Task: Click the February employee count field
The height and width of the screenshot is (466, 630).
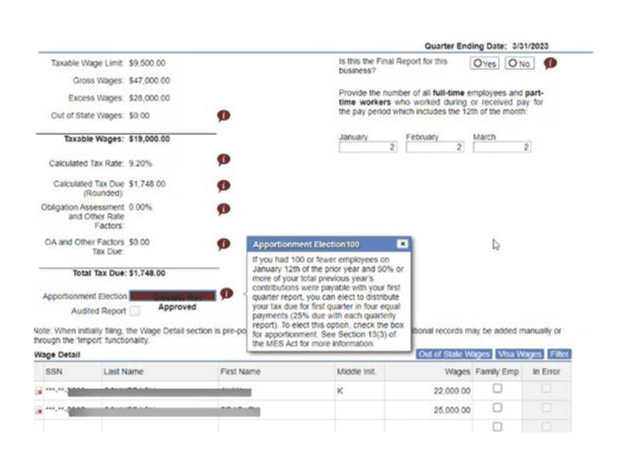Action: click(435, 147)
